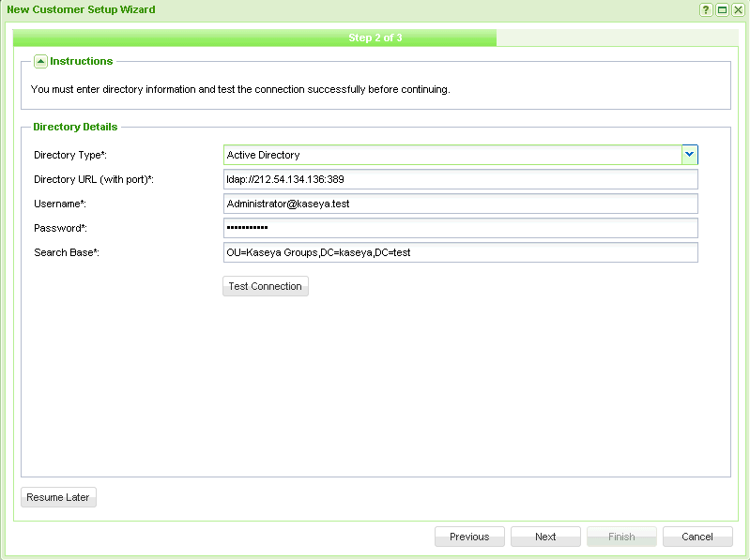750x560 pixels.
Task: Advance with the Next button
Action: 545,537
